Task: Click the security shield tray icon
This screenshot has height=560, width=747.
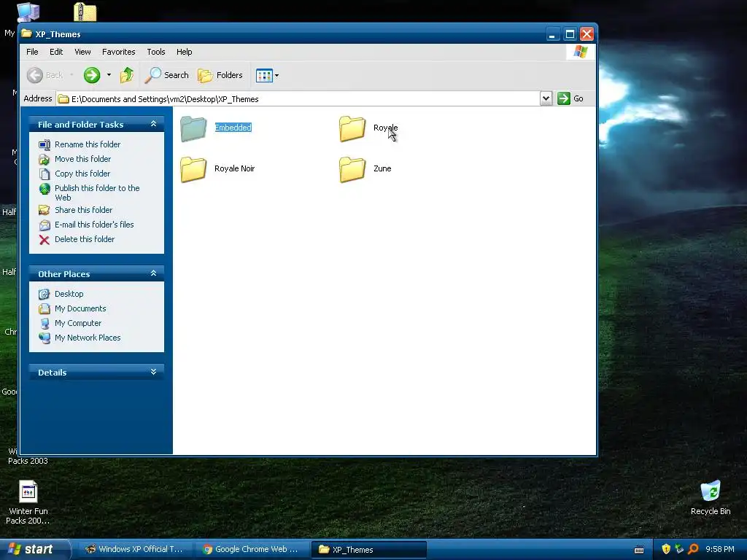Action: point(666,550)
